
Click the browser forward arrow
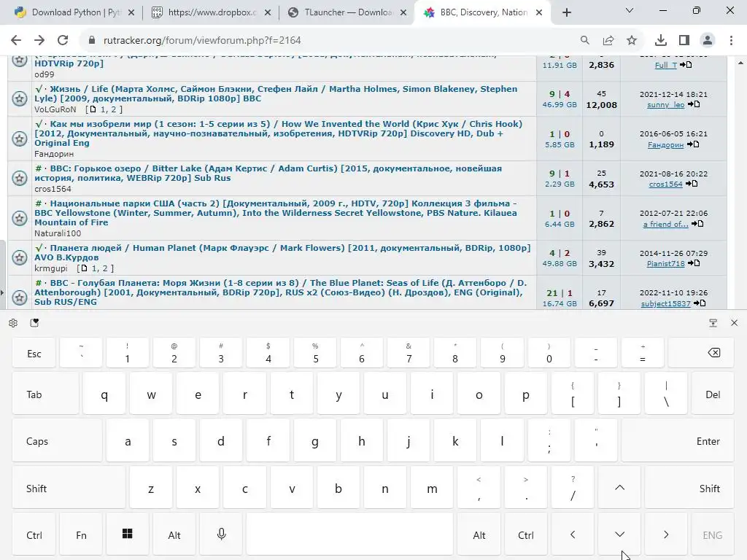click(39, 41)
